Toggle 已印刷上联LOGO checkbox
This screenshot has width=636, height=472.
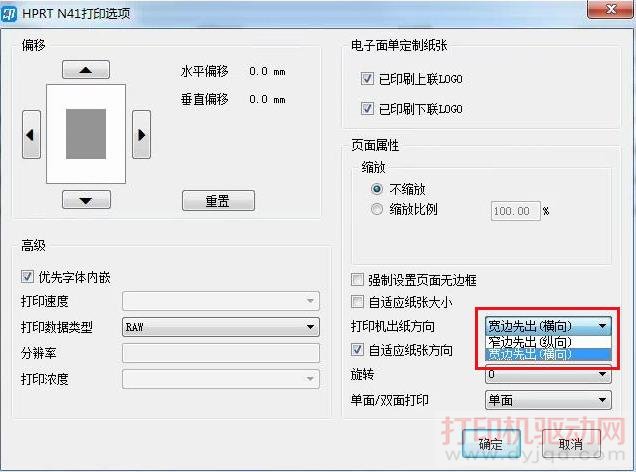pos(367,79)
